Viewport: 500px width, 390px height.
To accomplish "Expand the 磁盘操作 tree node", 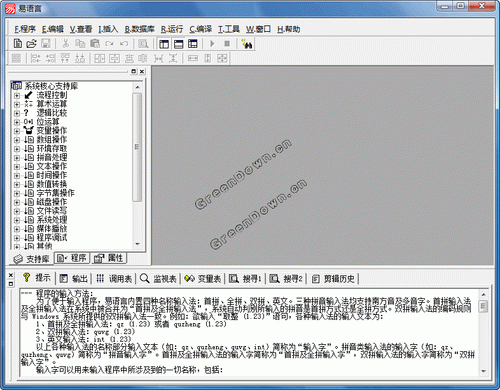I will tap(17, 202).
